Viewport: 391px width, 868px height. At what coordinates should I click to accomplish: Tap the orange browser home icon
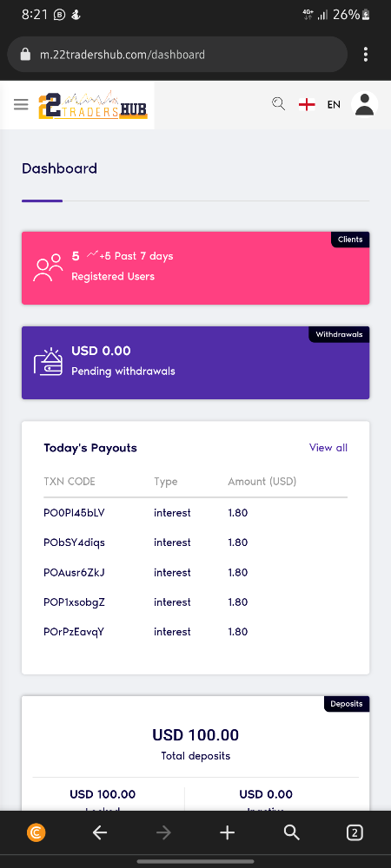click(x=36, y=832)
